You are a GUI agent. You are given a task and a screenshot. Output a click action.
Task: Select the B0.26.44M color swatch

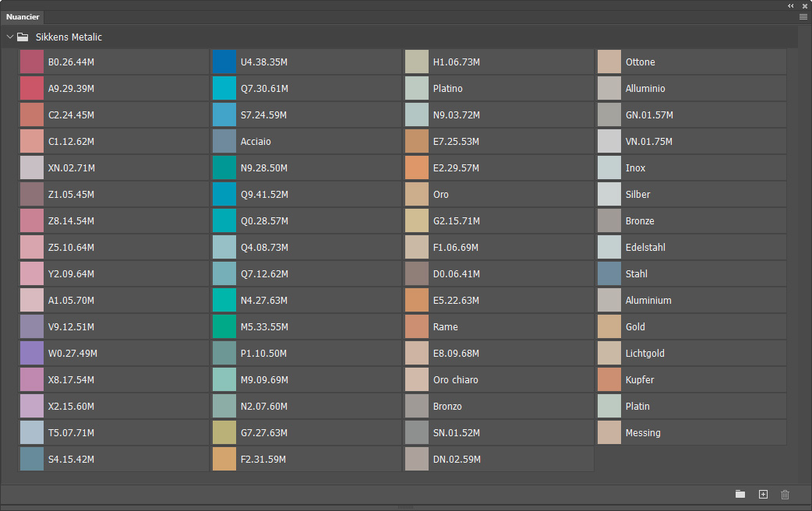[x=32, y=62]
